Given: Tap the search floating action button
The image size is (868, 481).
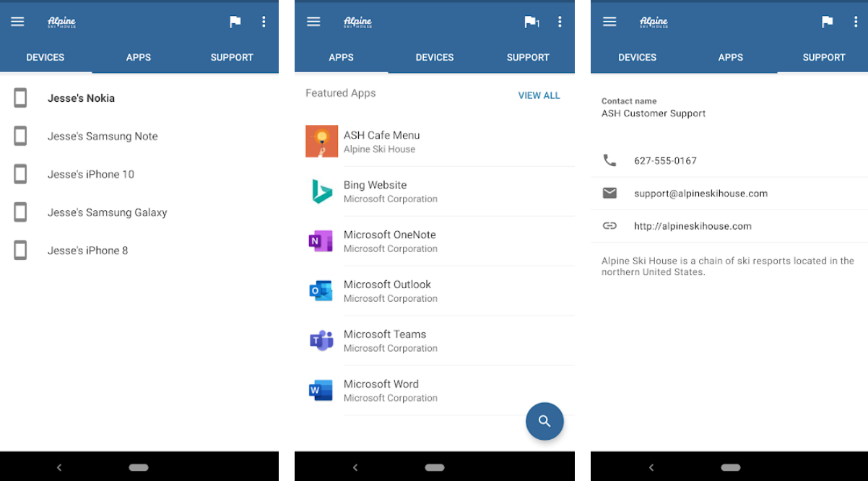Looking at the screenshot, I should pyautogui.click(x=544, y=421).
